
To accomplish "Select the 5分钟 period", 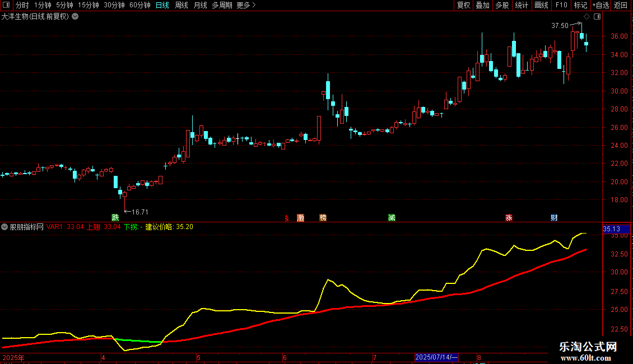I will coord(64,5).
